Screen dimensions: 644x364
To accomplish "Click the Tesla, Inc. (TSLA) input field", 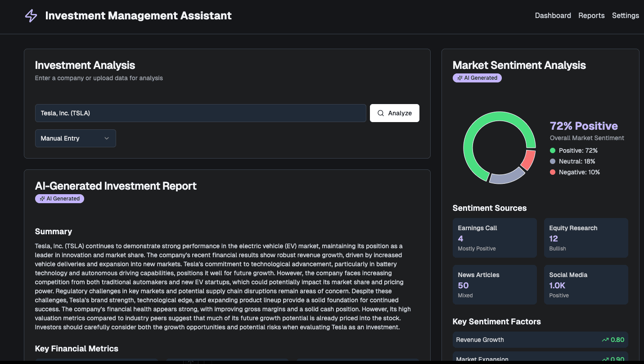I will pos(200,113).
